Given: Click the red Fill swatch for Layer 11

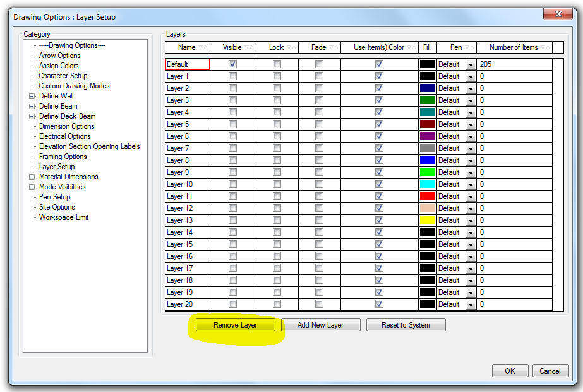Looking at the screenshot, I should pyautogui.click(x=427, y=196).
